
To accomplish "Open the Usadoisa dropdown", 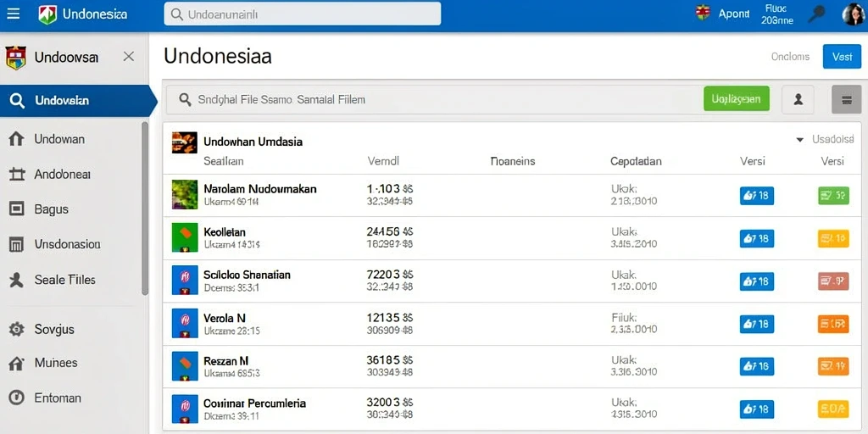I will [825, 140].
